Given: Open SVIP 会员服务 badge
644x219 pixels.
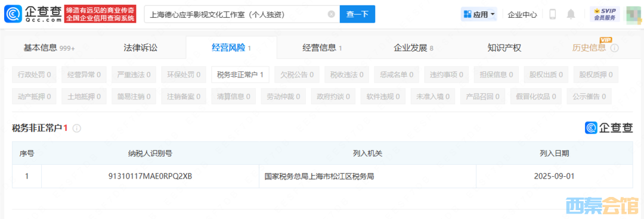Looking at the screenshot, I should 605,14.
